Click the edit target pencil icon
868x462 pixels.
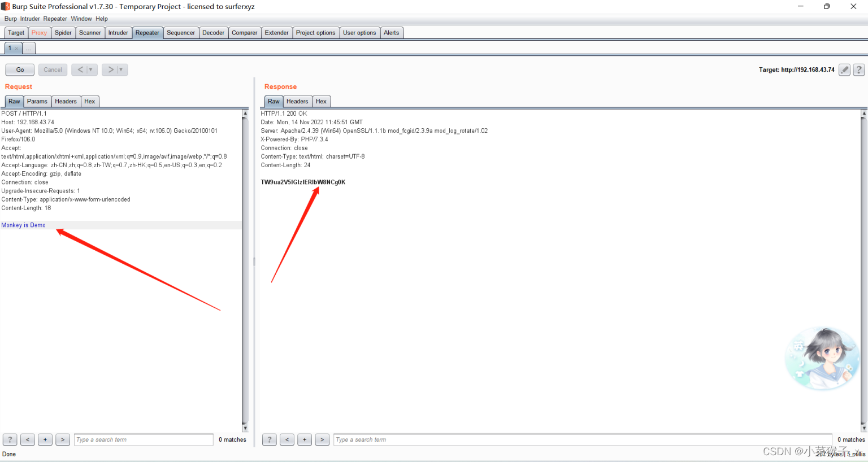pos(844,70)
